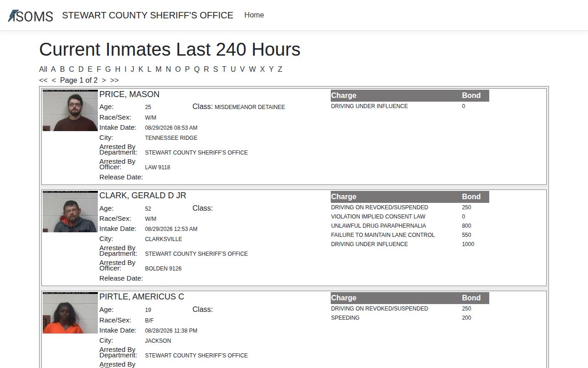This screenshot has width=588, height=368.
Task: Filter inmates by letter A
Action: pos(53,69)
